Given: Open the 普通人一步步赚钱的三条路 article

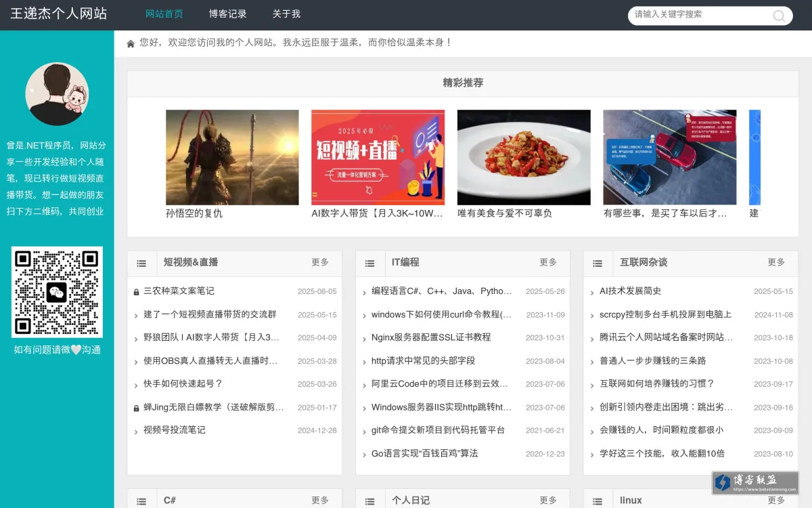Looking at the screenshot, I should point(653,361).
